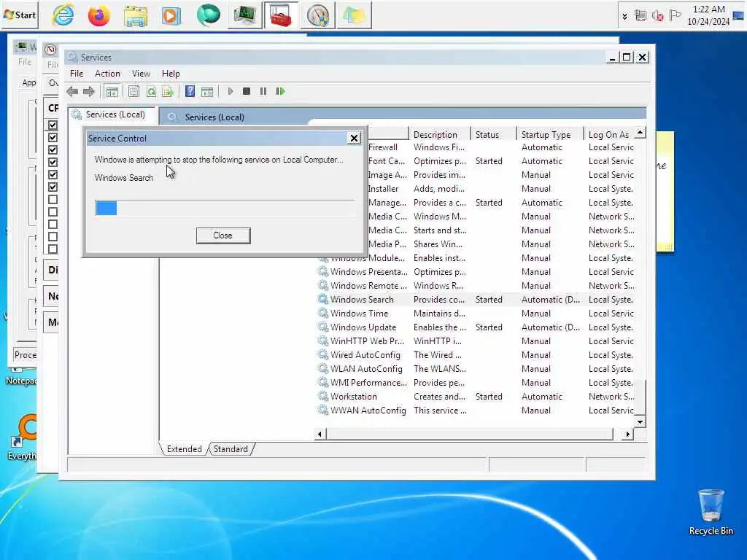Screen dimensions: 747x560
Task: Open Windows Media Player from taskbar
Action: 171,16
